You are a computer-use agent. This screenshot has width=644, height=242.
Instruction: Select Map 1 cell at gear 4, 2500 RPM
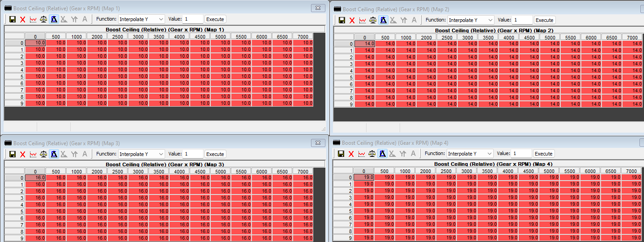(118, 69)
